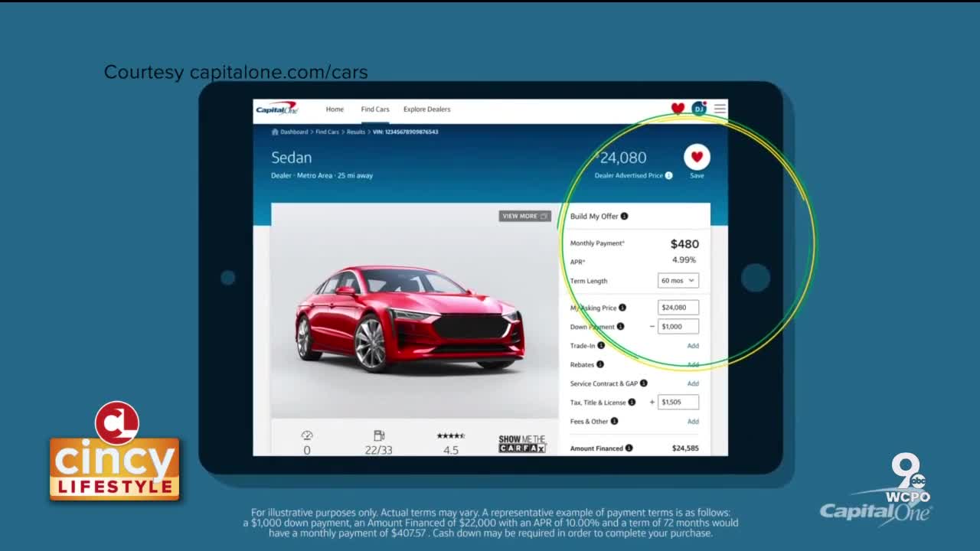Click the fuel pump MPG icon

coord(379,435)
